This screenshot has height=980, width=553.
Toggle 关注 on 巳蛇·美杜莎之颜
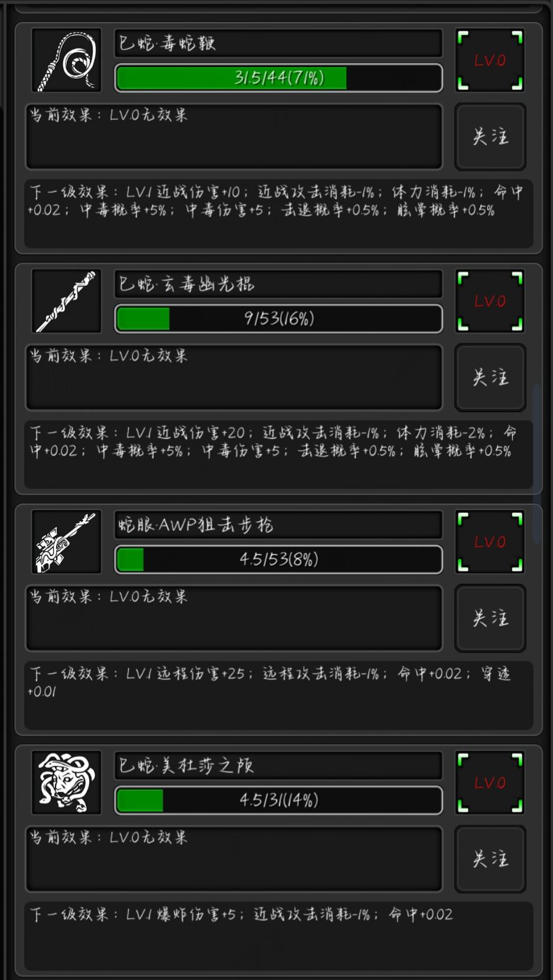490,860
